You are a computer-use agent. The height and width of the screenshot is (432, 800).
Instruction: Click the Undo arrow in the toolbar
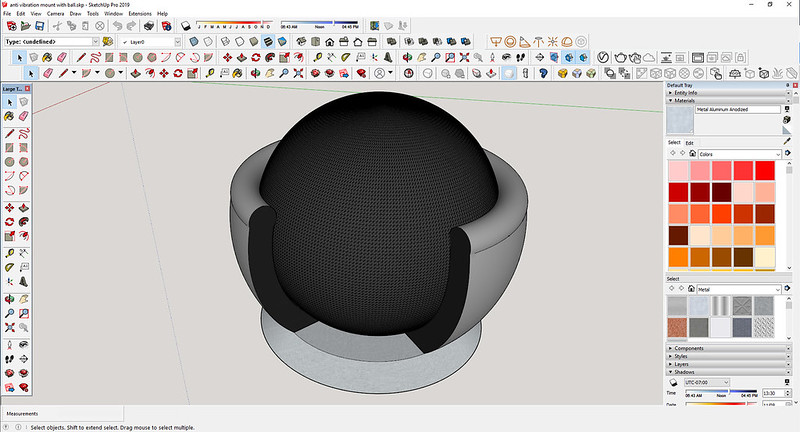(x=117, y=26)
